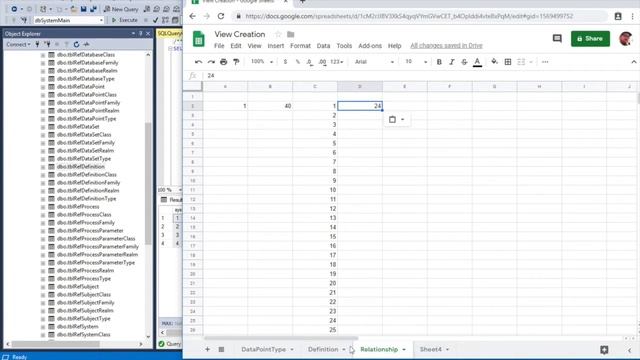Open the fill color picker
This screenshot has width=640, height=360.
494,62
